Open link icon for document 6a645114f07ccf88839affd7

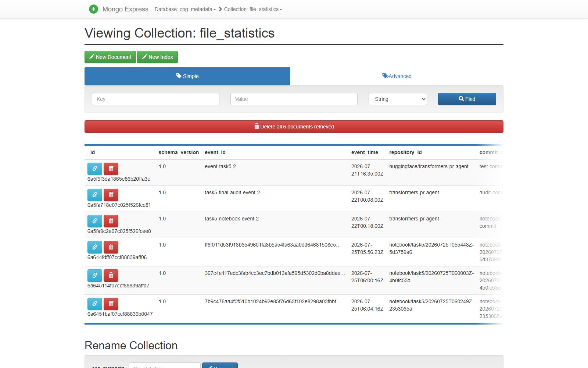click(x=95, y=276)
